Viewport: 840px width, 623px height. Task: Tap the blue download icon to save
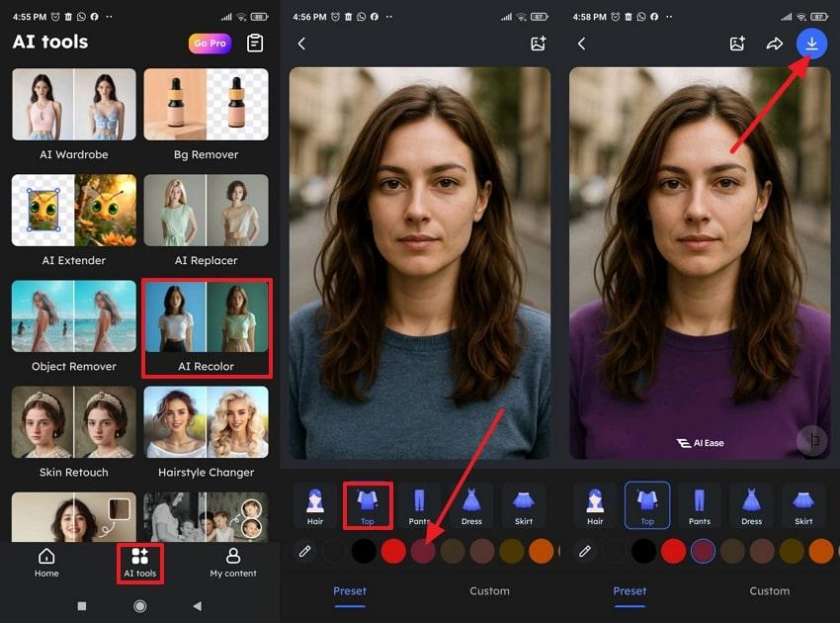[x=810, y=44]
